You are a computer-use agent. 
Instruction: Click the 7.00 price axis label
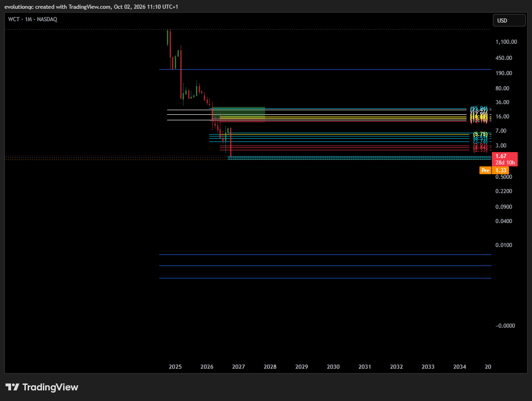[501, 131]
